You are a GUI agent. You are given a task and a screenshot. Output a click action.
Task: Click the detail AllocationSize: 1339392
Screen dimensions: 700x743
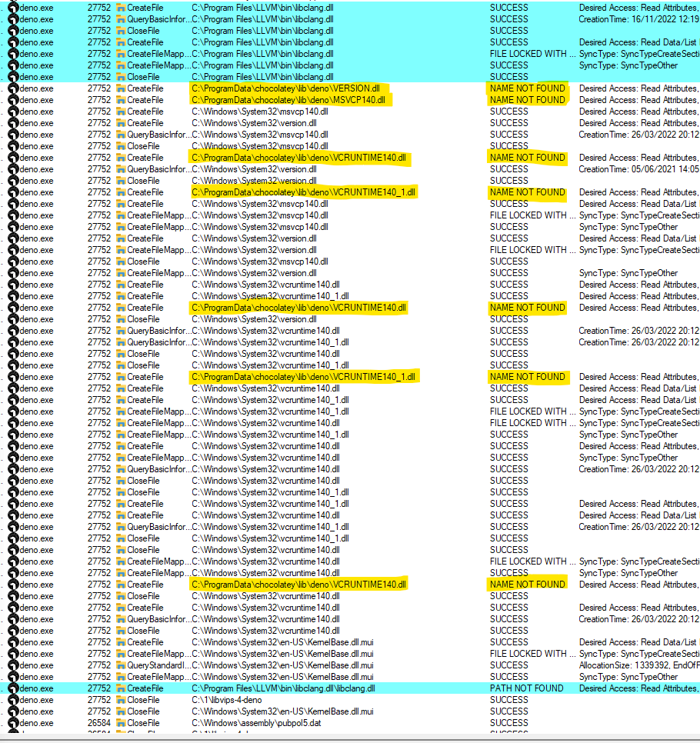[625, 665]
